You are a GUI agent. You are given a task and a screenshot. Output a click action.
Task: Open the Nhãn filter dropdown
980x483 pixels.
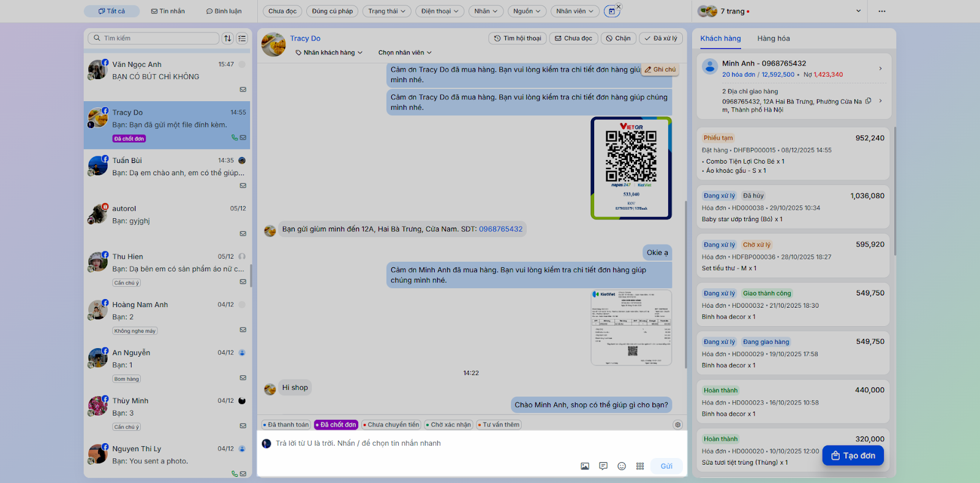[x=486, y=11]
